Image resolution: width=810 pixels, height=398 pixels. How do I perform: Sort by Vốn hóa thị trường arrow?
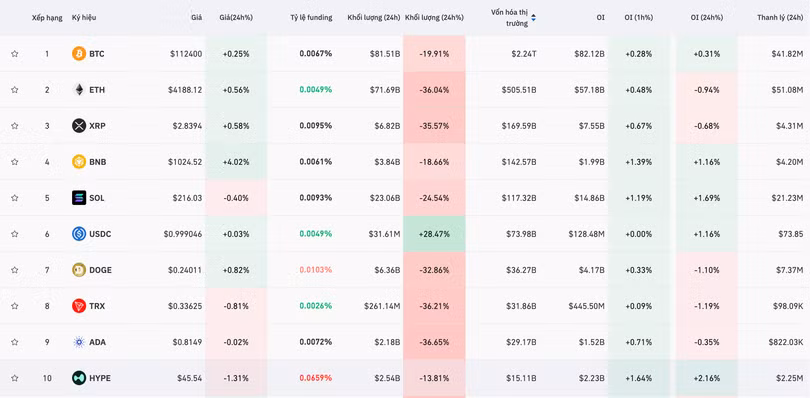(533, 18)
